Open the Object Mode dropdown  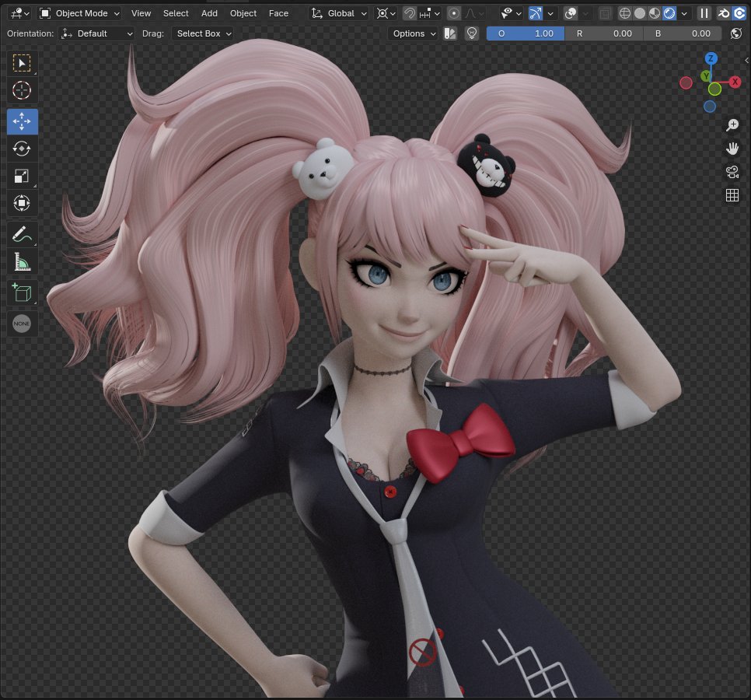point(78,13)
